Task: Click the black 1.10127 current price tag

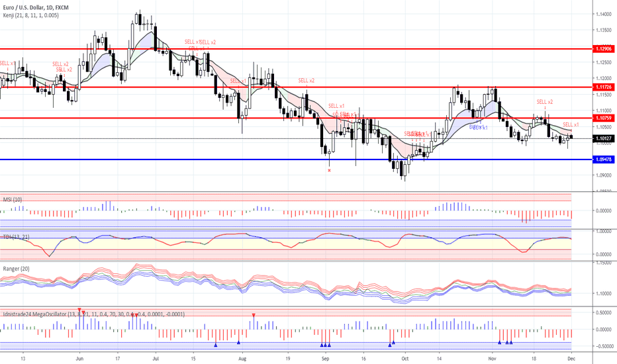Action: pos(603,138)
